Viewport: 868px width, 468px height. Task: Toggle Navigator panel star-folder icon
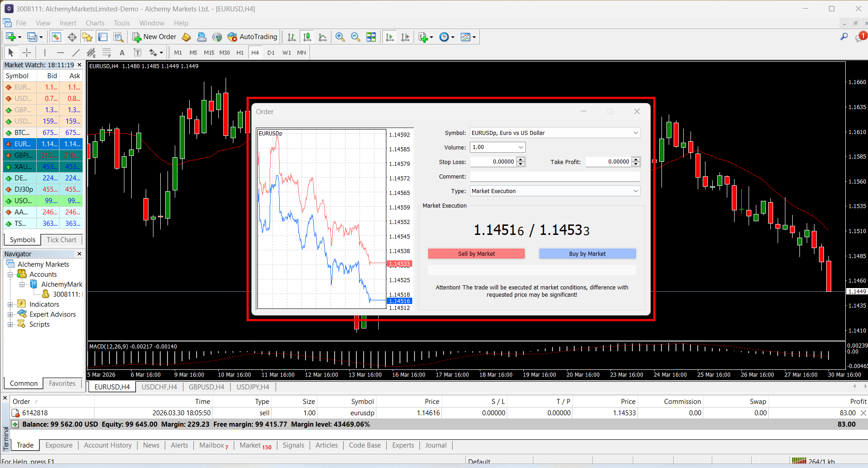pos(87,37)
